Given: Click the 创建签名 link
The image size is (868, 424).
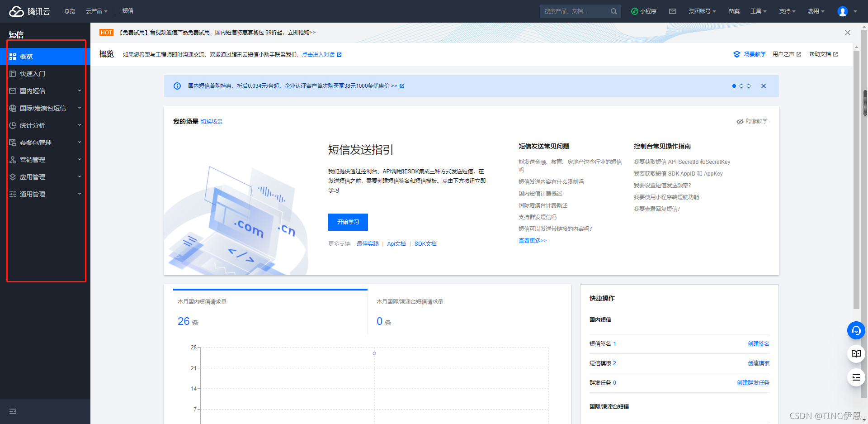Looking at the screenshot, I should tap(759, 344).
